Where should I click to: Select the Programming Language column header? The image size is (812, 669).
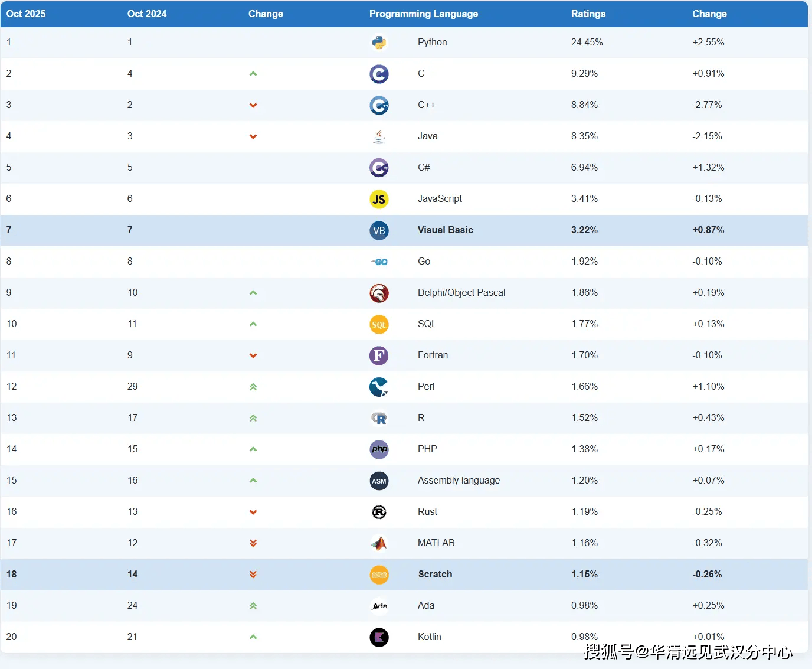[424, 14]
